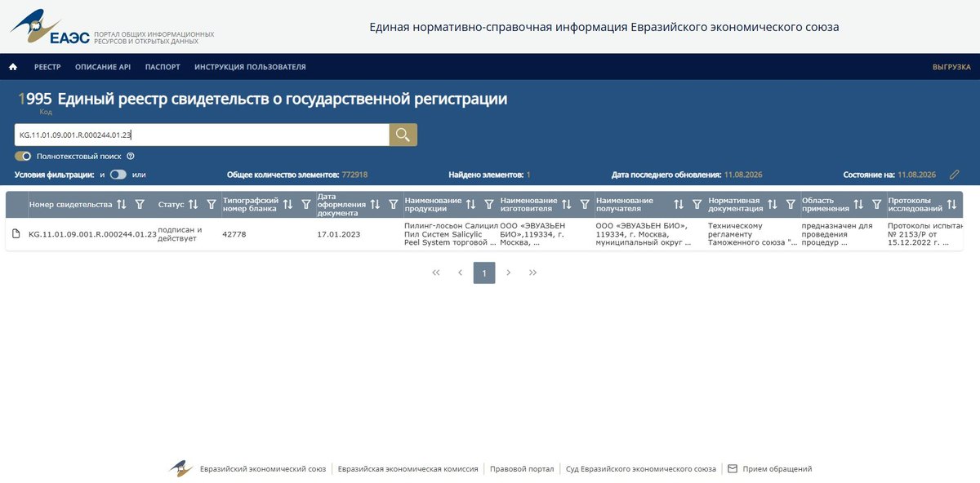This screenshot has width=980, height=483.
Task: Open ОПИСАНИЕ API menu item
Action: (x=103, y=67)
